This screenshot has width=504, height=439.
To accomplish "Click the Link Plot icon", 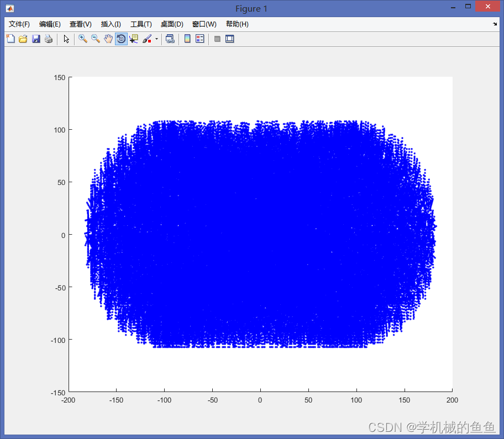I will tap(170, 39).
